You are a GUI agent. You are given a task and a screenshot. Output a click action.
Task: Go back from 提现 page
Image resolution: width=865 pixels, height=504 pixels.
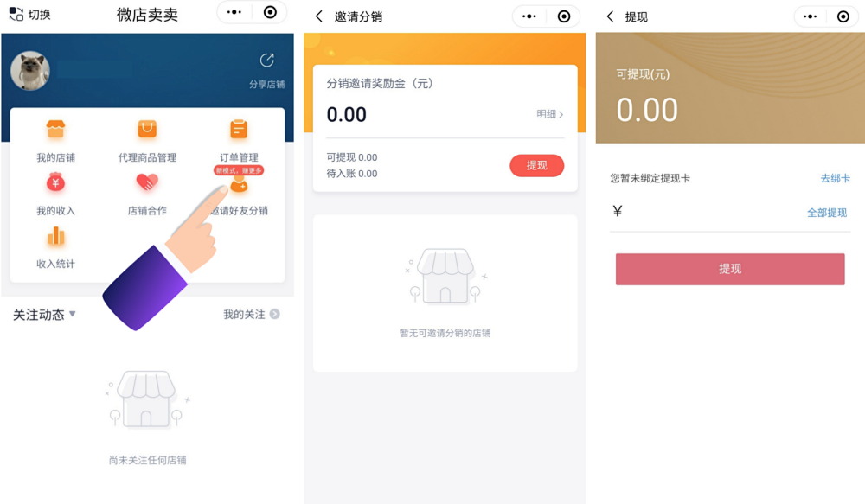pos(610,16)
